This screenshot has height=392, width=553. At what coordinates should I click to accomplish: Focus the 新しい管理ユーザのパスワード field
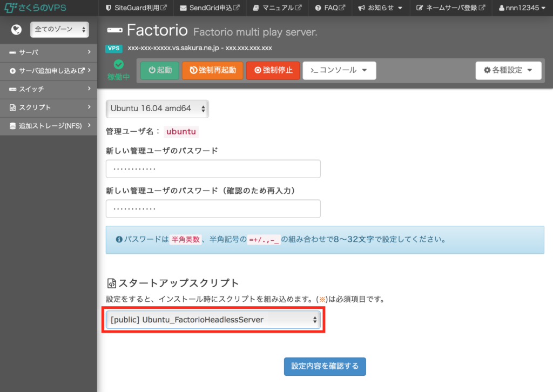pos(213,169)
